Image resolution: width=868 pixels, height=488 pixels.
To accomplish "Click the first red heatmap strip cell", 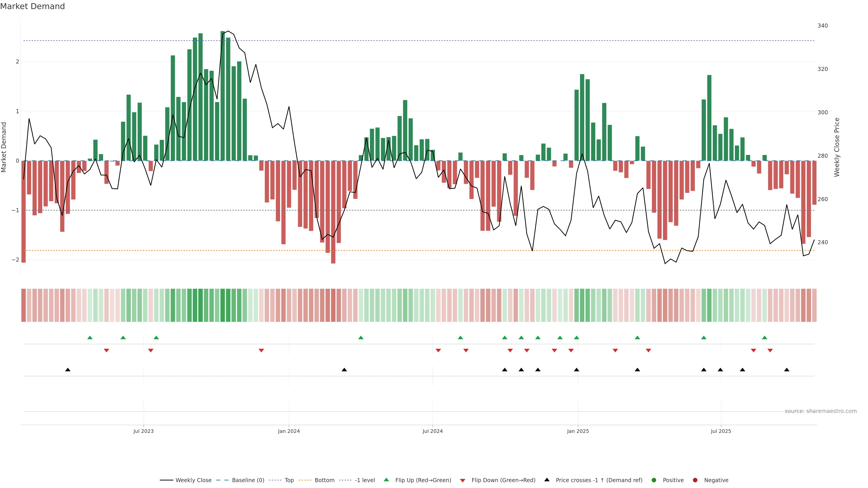I will 24,305.
